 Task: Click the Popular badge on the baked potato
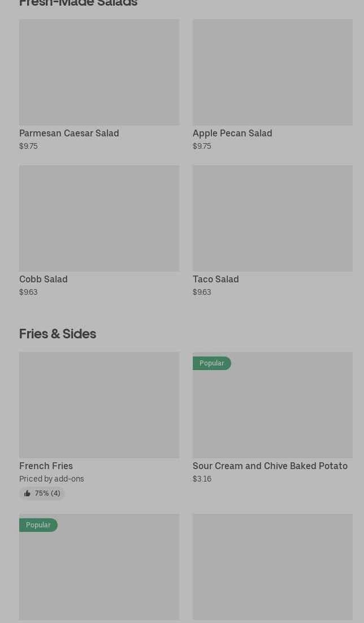211,363
